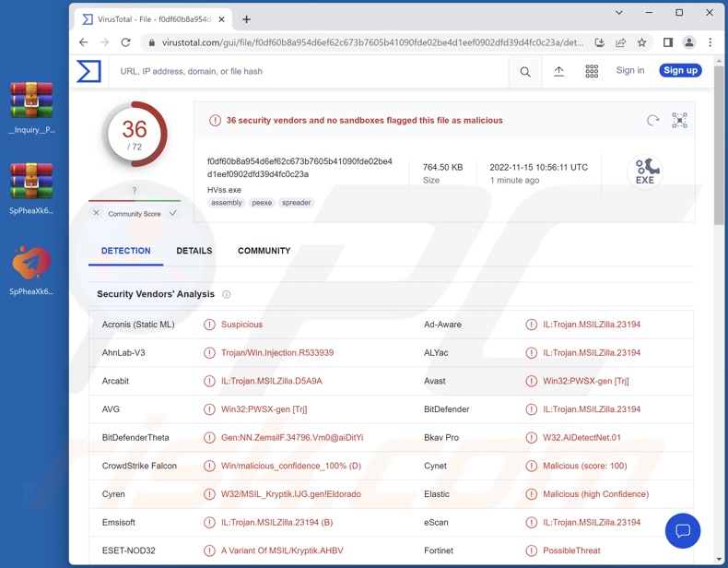Viewport: 728px width, 568px height.
Task: Open the apps grid icon
Action: coord(592,71)
